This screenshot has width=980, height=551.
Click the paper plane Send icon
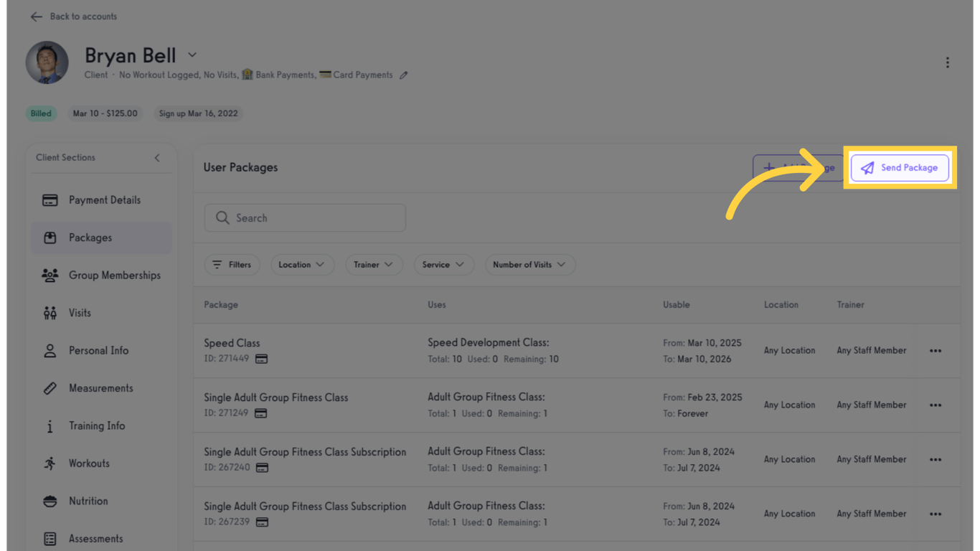click(x=867, y=168)
